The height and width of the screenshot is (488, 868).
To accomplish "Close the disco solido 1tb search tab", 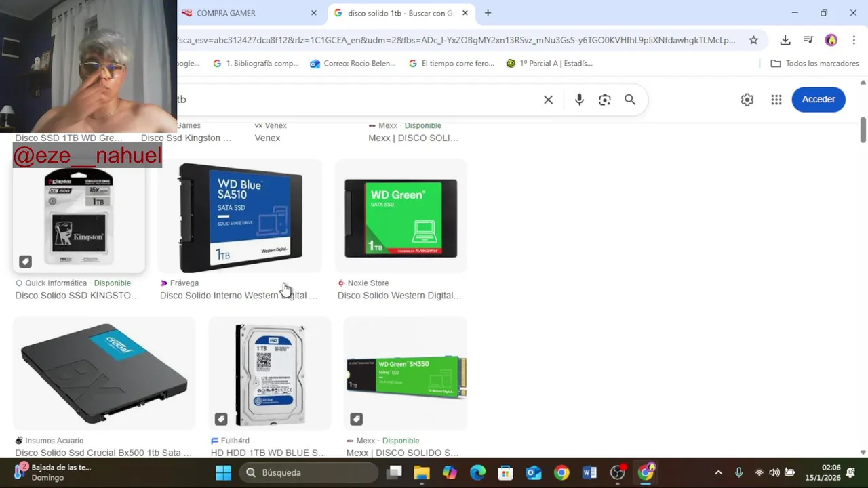I will click(465, 13).
